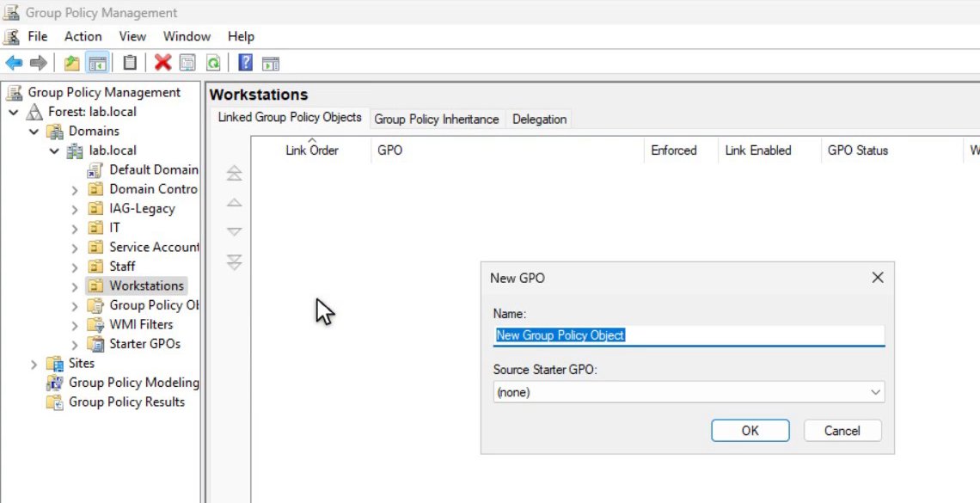Viewport: 980px width, 503px height.
Task: Click the MMC icon left of File menu
Action: (11, 37)
